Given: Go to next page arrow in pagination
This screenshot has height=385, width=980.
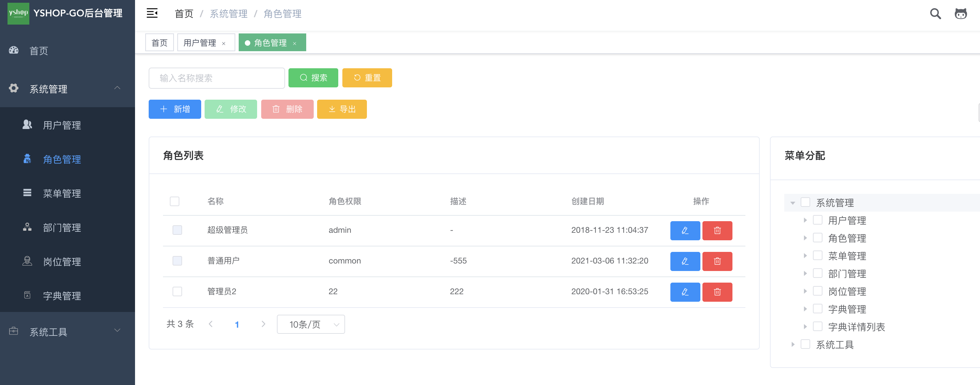Looking at the screenshot, I should (x=263, y=324).
